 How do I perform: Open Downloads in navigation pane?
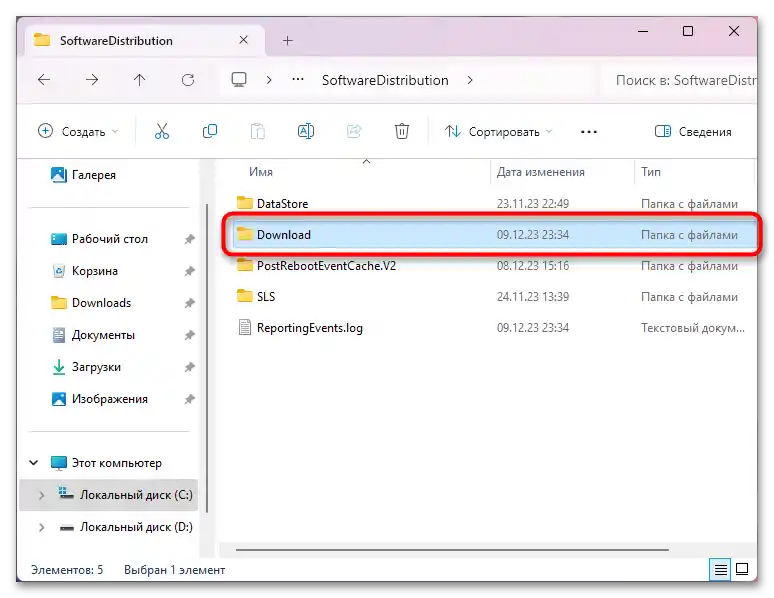[x=101, y=303]
